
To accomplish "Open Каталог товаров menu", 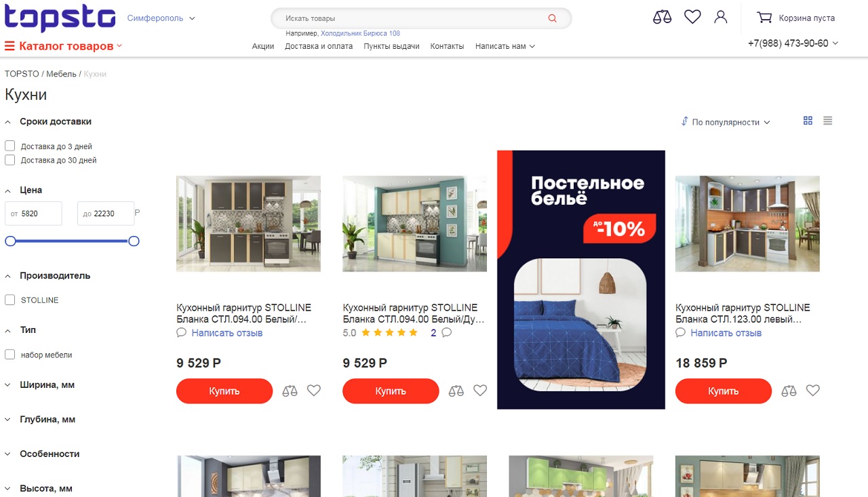I will [x=63, y=46].
